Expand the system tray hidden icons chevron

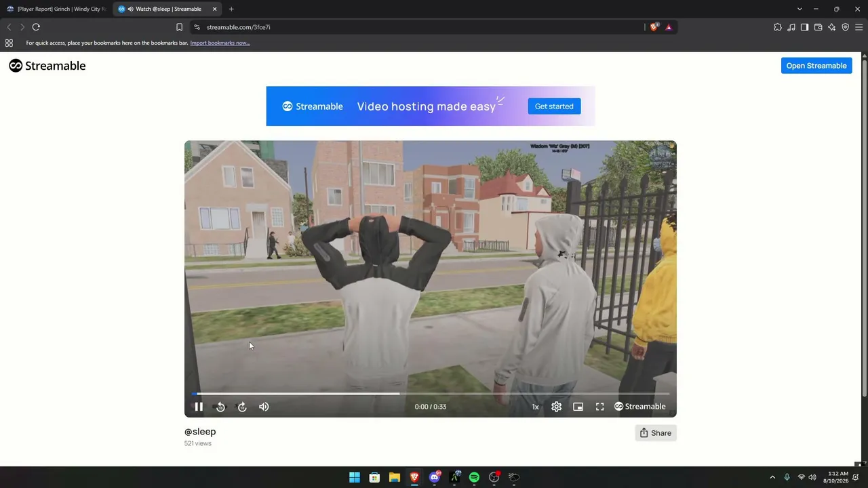point(772,477)
